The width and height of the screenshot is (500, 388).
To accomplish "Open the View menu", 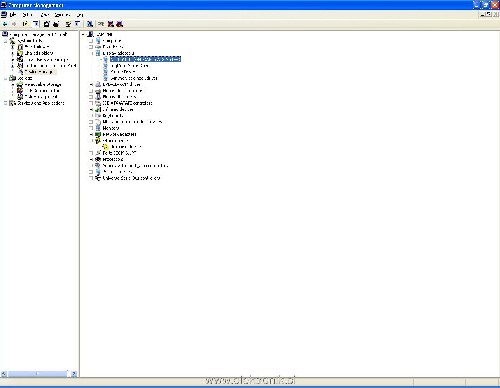I will pos(45,15).
